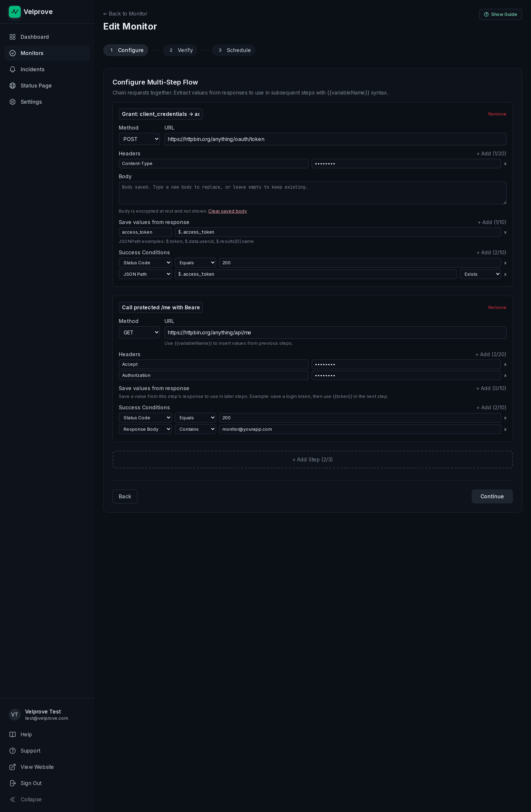Viewport: 531px width, 812px height.
Task: Open step 2 Equals operator dropdown
Action: pos(195,418)
